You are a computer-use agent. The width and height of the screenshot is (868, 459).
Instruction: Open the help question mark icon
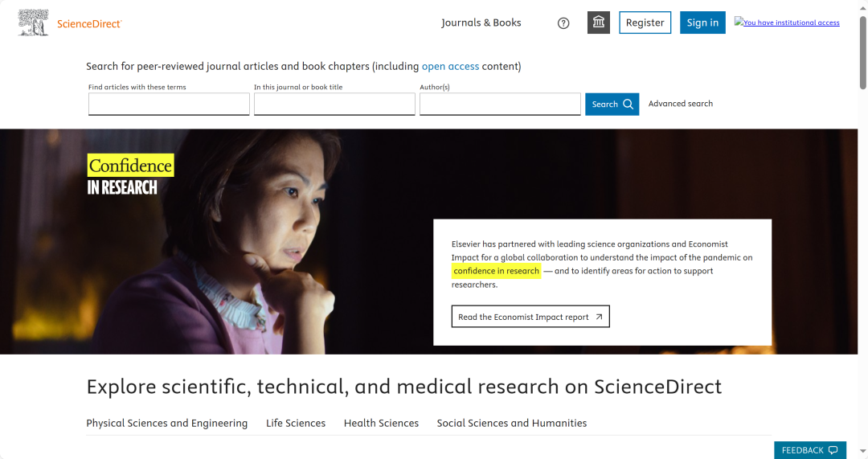click(x=563, y=23)
